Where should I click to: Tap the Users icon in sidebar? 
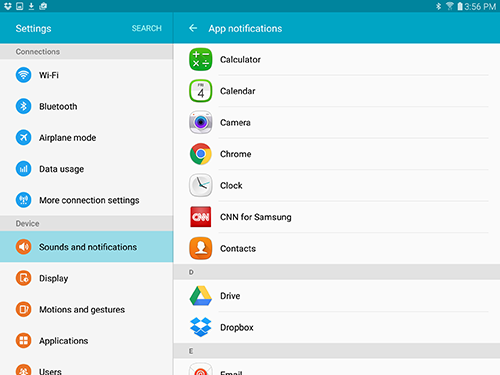23,370
